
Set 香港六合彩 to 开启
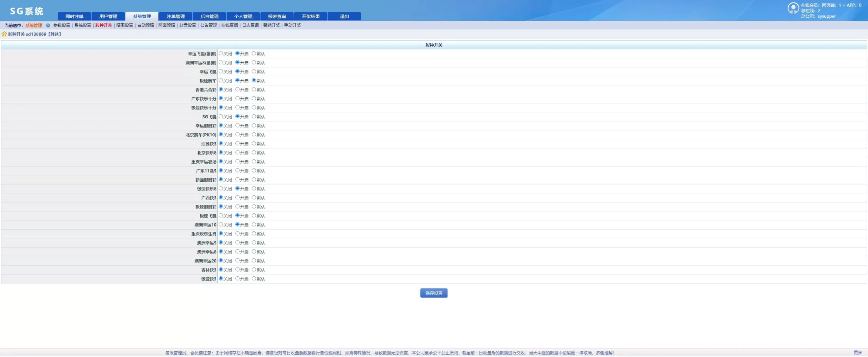coord(237,90)
